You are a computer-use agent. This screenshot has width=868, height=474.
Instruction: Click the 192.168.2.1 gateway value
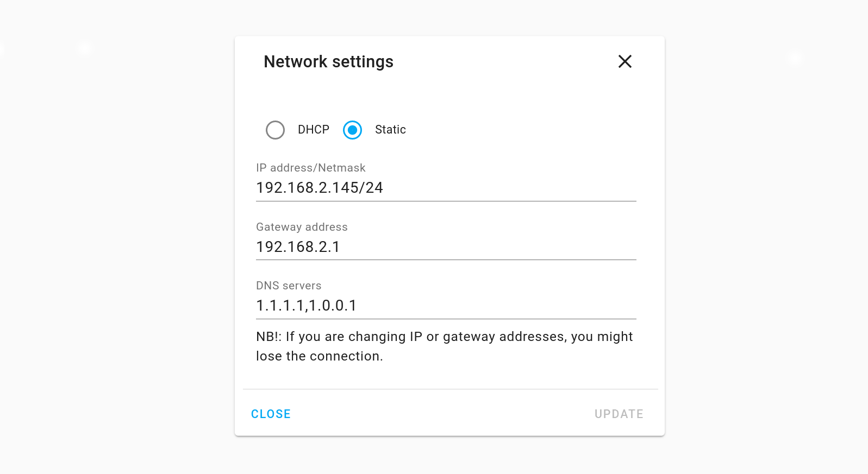[x=298, y=247]
